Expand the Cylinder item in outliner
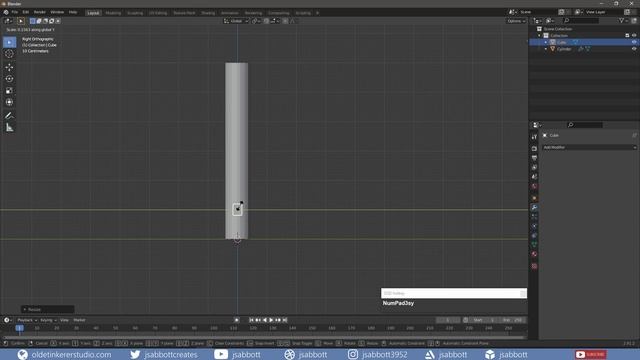Image resolution: width=640 pixels, height=360 pixels. [546, 49]
